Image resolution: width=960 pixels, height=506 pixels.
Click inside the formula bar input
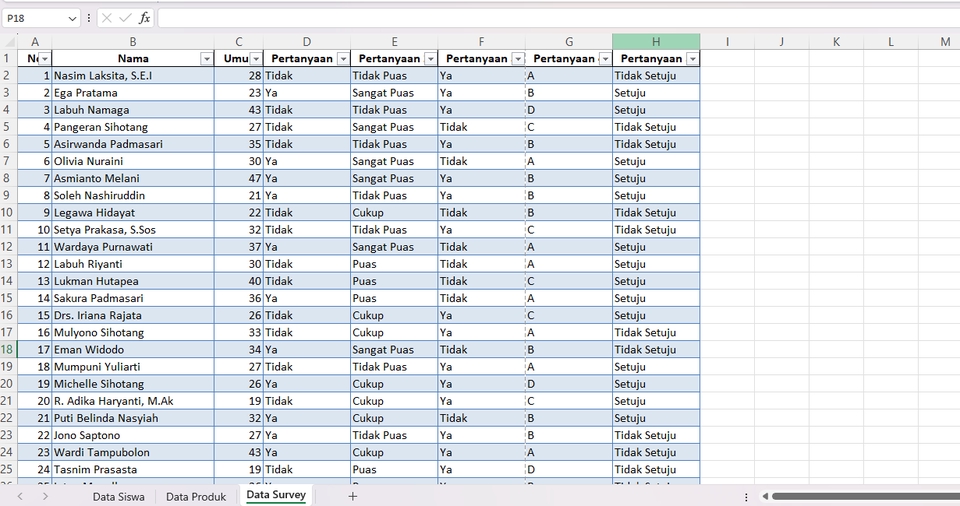point(558,18)
